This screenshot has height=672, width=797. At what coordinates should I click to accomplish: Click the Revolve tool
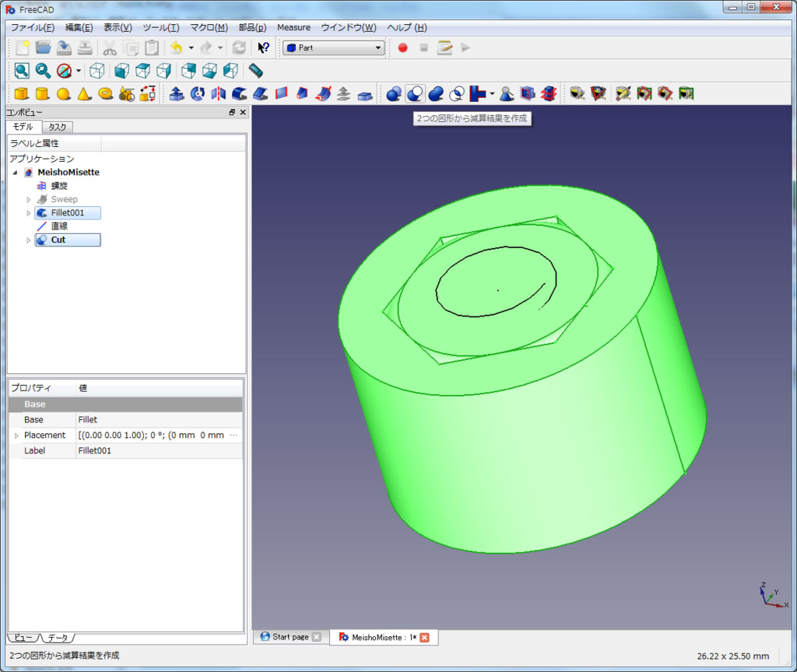point(197,93)
